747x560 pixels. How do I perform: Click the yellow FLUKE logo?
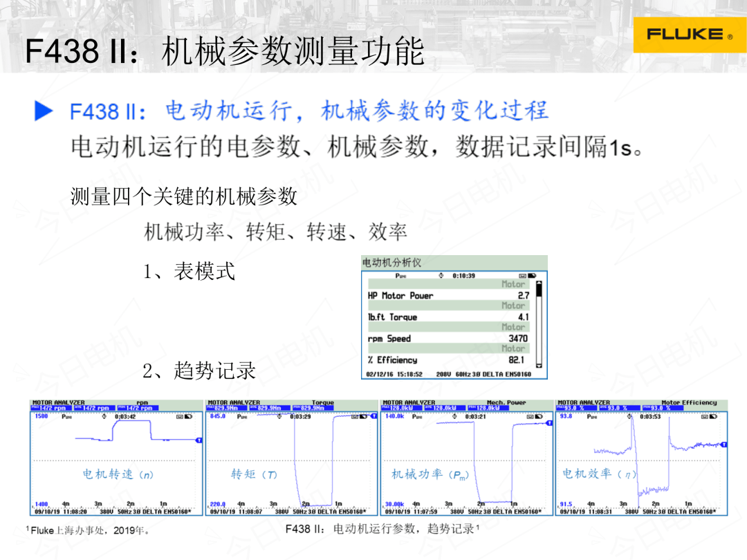[x=690, y=35]
